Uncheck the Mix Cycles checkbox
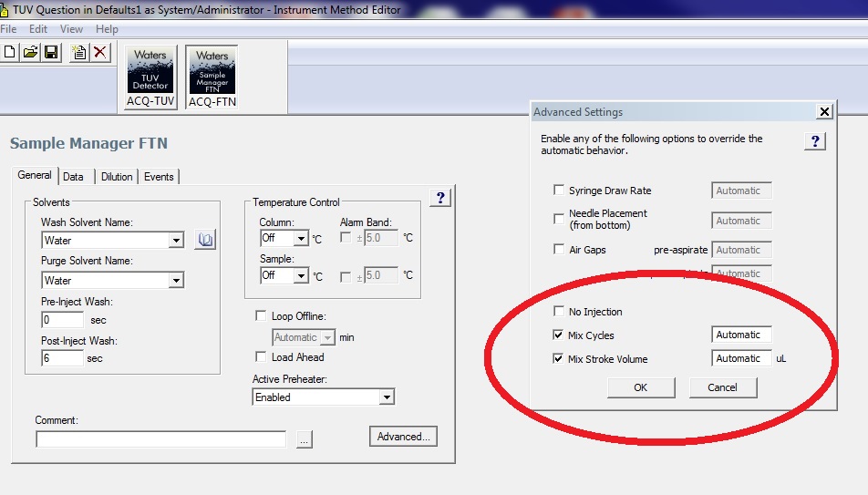Viewport: 868px width, 495px height. [558, 335]
